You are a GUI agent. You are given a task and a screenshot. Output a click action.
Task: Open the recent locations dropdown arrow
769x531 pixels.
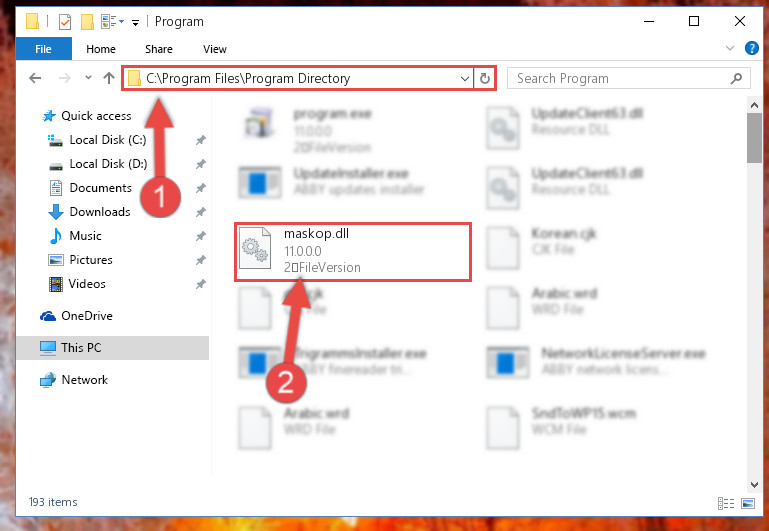pos(88,77)
